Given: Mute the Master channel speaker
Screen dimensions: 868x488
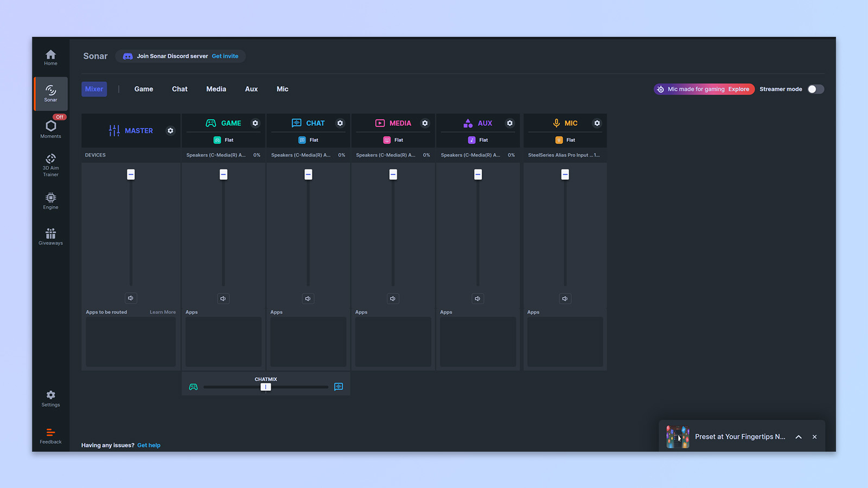Looking at the screenshot, I should [x=131, y=298].
